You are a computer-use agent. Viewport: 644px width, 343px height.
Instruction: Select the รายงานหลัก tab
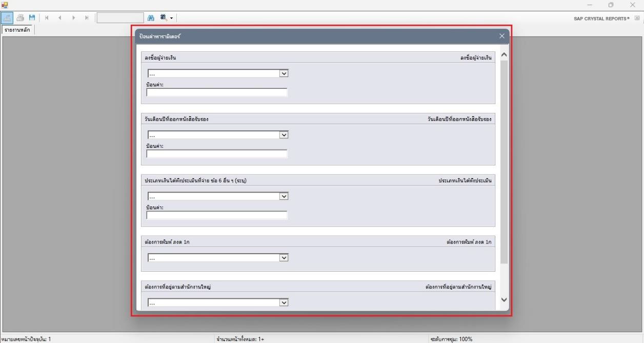(x=17, y=30)
